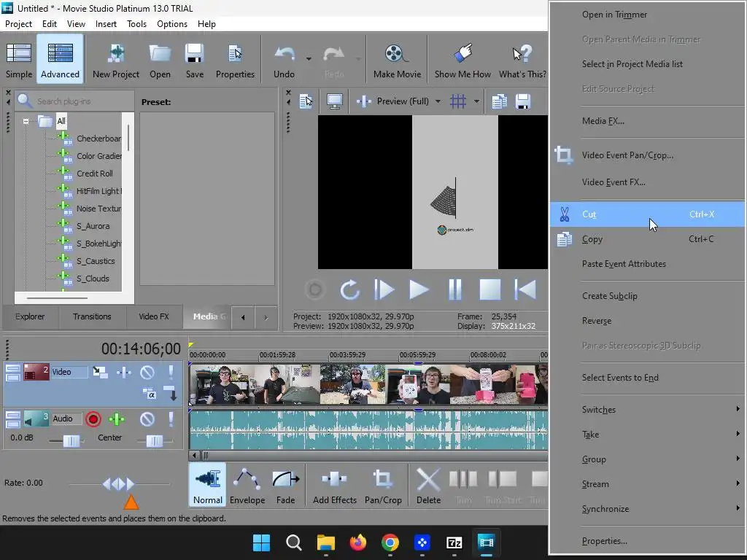Open project video properties from the preview toolbar
The height and width of the screenshot is (560, 747).
tap(306, 101)
